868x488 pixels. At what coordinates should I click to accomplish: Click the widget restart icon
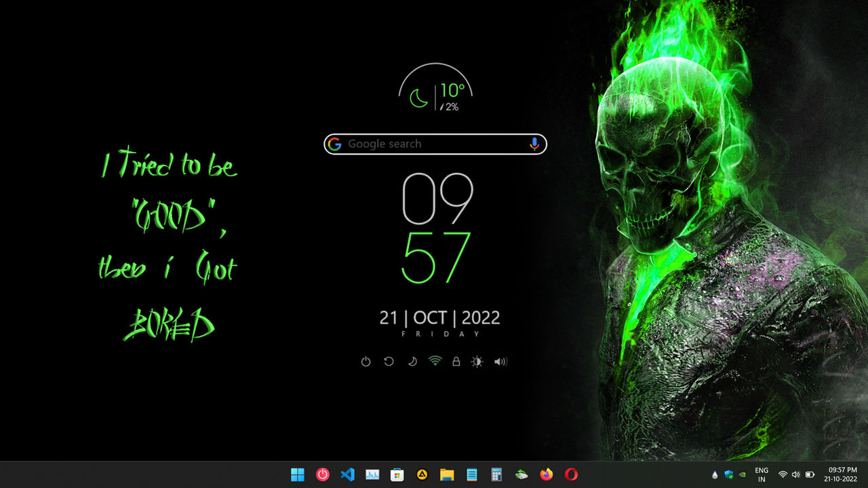389,362
